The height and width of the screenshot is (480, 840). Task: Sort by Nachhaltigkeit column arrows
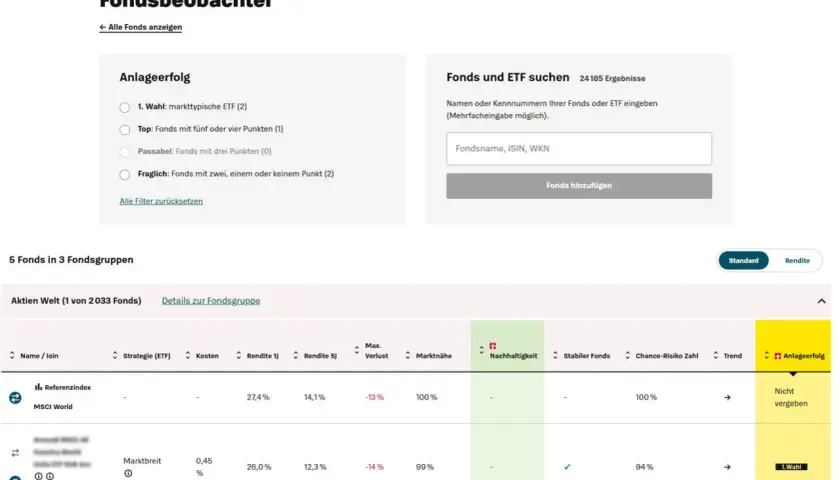point(481,350)
